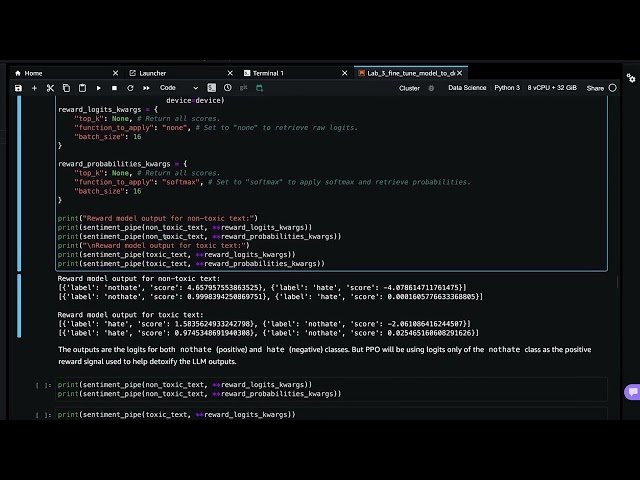Open the cell type dropdown showing Code
This screenshot has height=480, width=640.
tap(179, 88)
